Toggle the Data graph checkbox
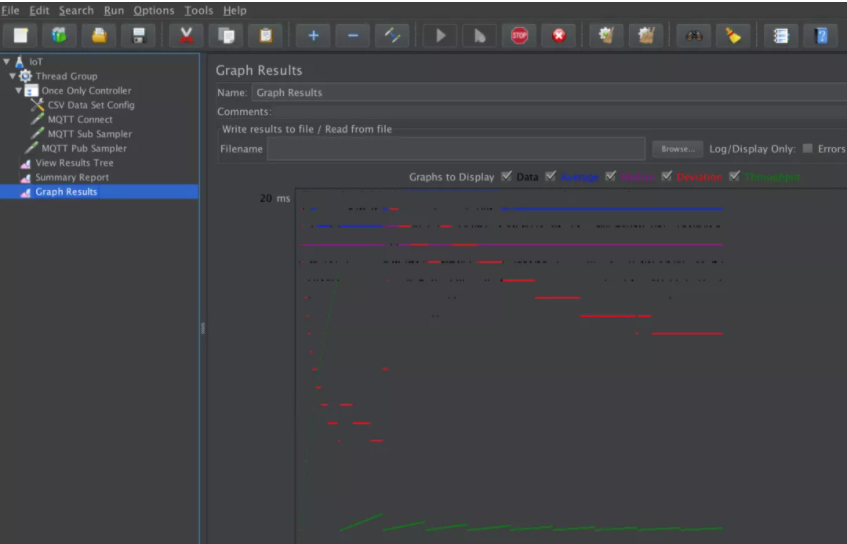 pos(506,176)
